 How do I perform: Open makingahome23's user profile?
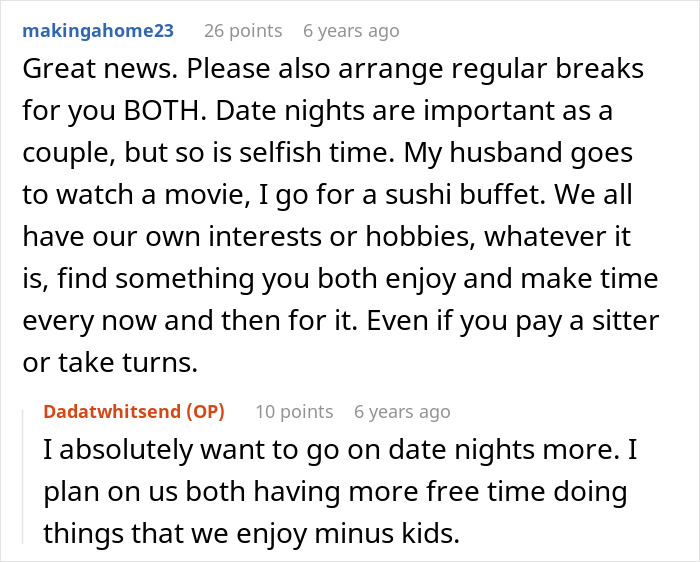[98, 31]
